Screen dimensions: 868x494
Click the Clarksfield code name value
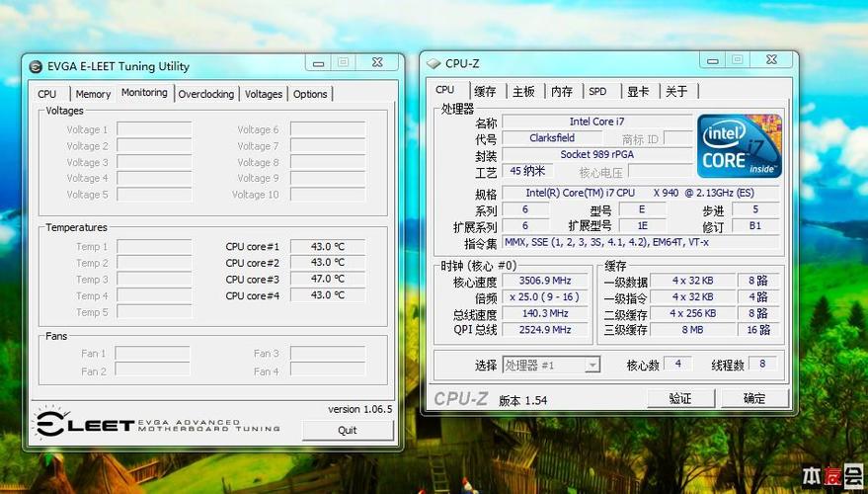pos(552,138)
